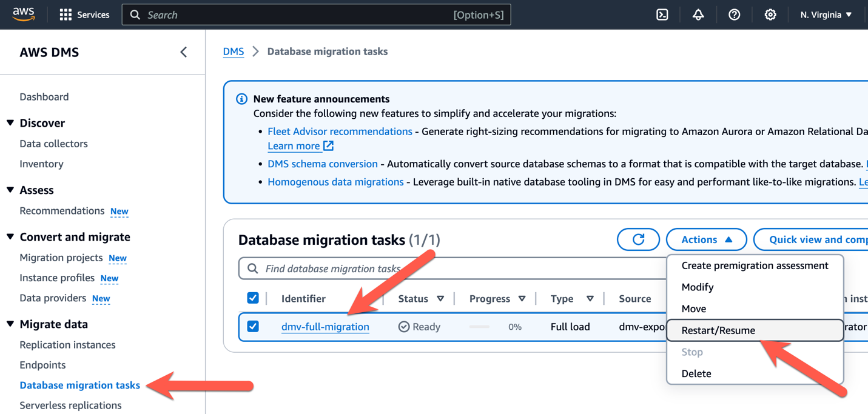Image resolution: width=868 pixels, height=414 pixels.
Task: Open Recommendations in the sidebar
Action: (x=62, y=211)
